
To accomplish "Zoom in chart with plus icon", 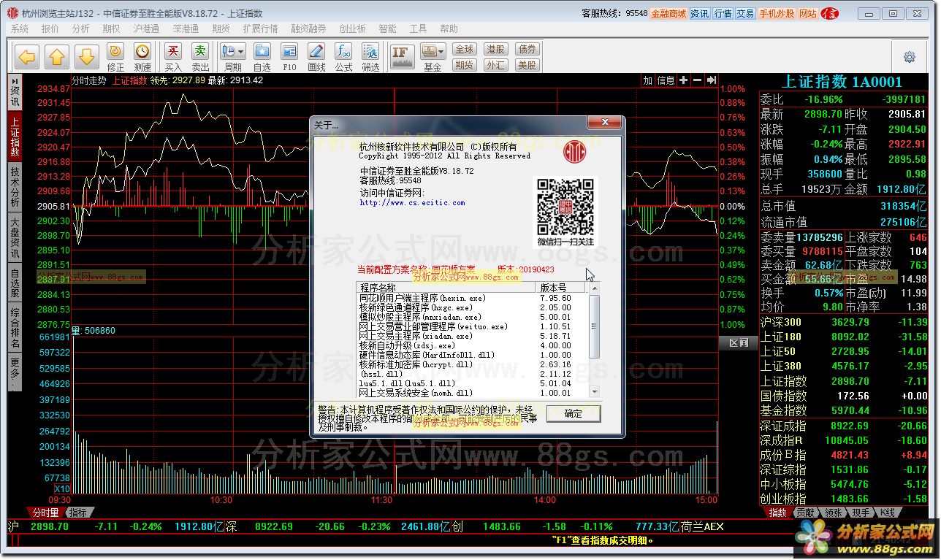I will [684, 80].
